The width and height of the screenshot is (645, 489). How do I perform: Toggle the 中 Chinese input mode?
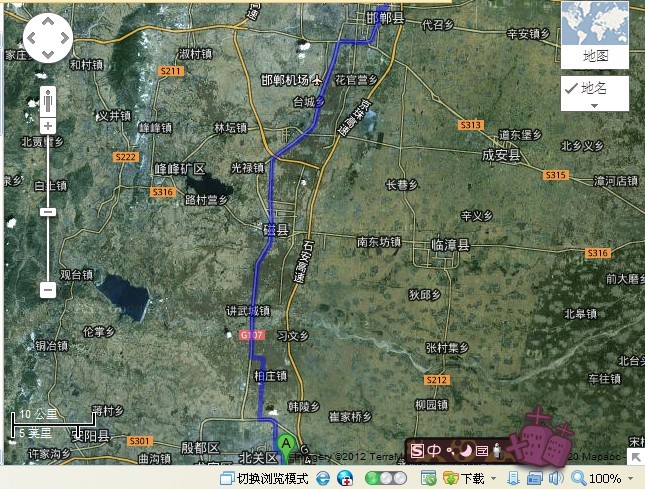434,451
